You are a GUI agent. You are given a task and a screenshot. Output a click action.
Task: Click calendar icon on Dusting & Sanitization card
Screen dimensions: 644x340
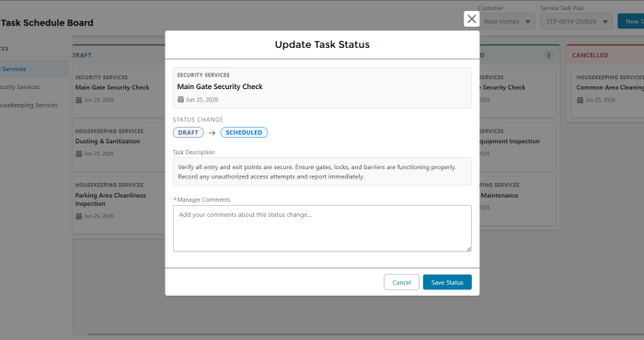78,153
